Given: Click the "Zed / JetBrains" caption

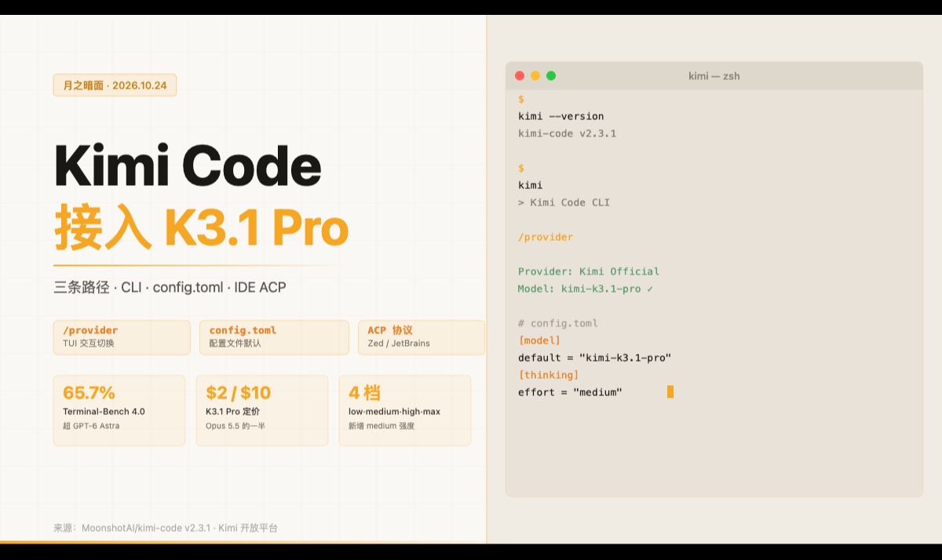Looking at the screenshot, I should click(x=399, y=344).
